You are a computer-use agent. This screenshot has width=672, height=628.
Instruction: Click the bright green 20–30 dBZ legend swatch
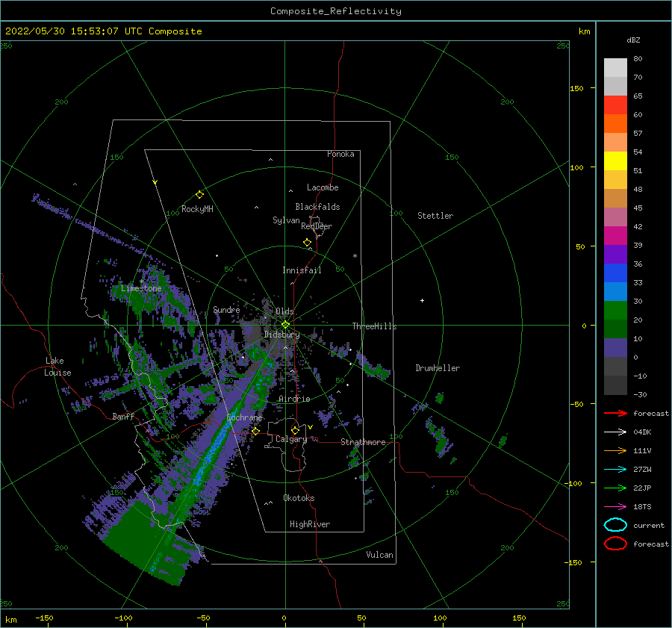coord(615,311)
